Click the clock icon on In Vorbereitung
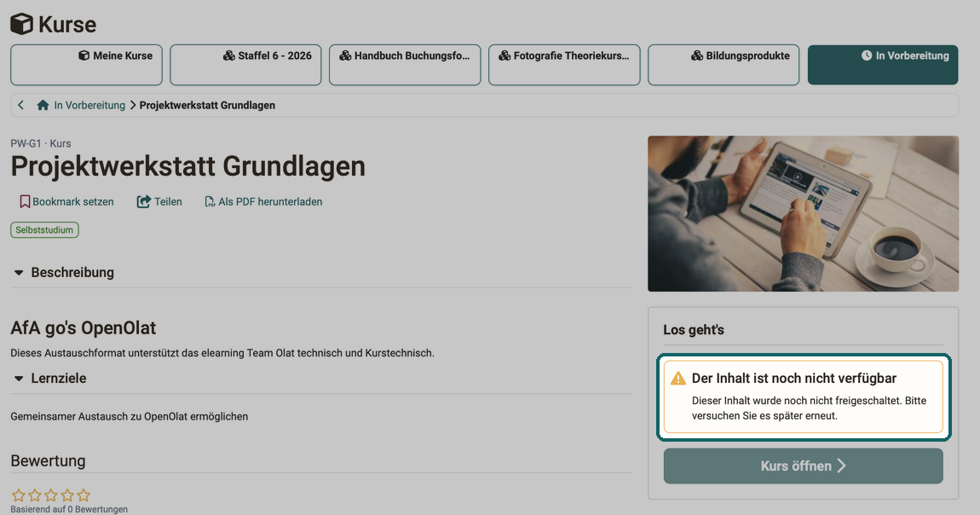The image size is (980, 515). [867, 55]
